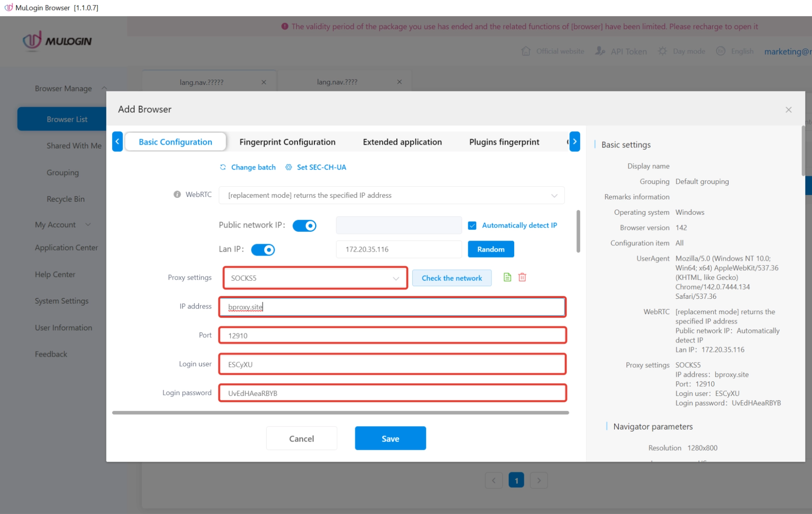This screenshot has height=514, width=812.
Task: Delete proxy settings with trash icon
Action: pos(522,278)
